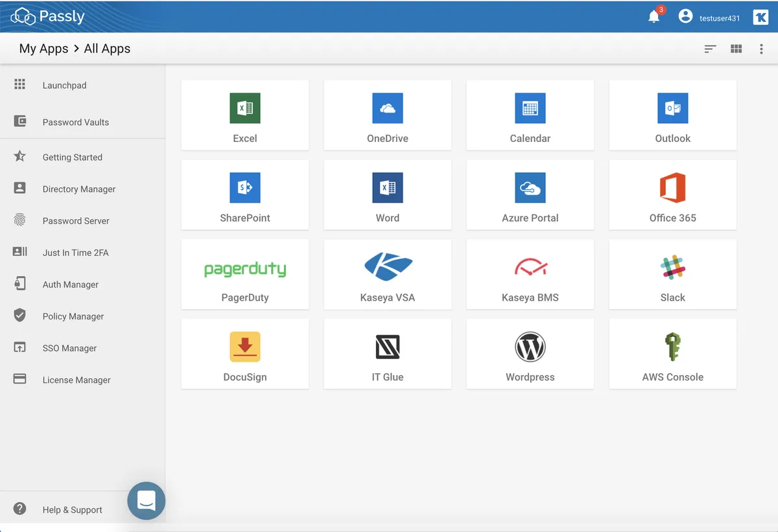Click the Kaseya VSA tile label

[388, 297]
